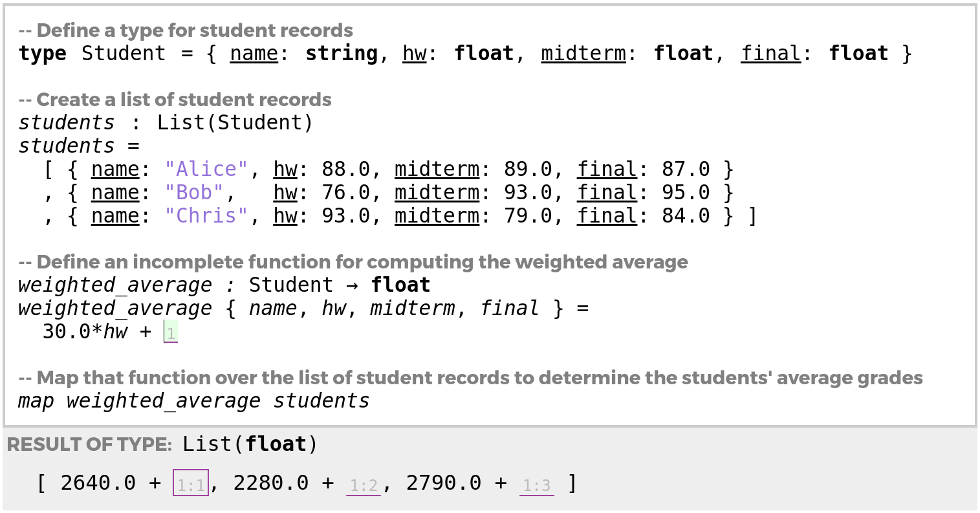Click the "Define a type for student records" comment
980x513 pixels.
[194, 30]
